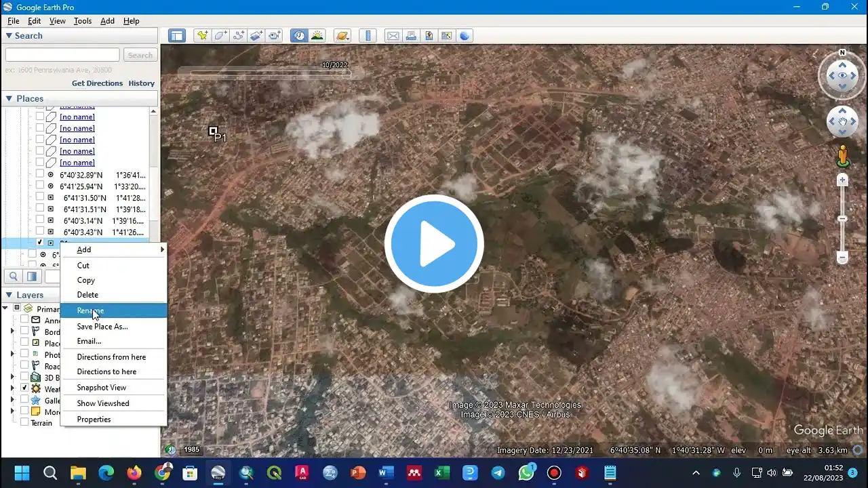Uncheck the selected P1 placemark checkbox
This screenshot has width=868, height=488.
click(x=40, y=242)
